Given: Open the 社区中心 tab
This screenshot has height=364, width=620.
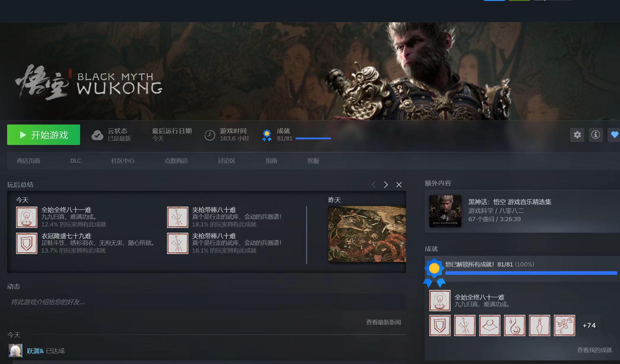Looking at the screenshot, I should (x=123, y=161).
